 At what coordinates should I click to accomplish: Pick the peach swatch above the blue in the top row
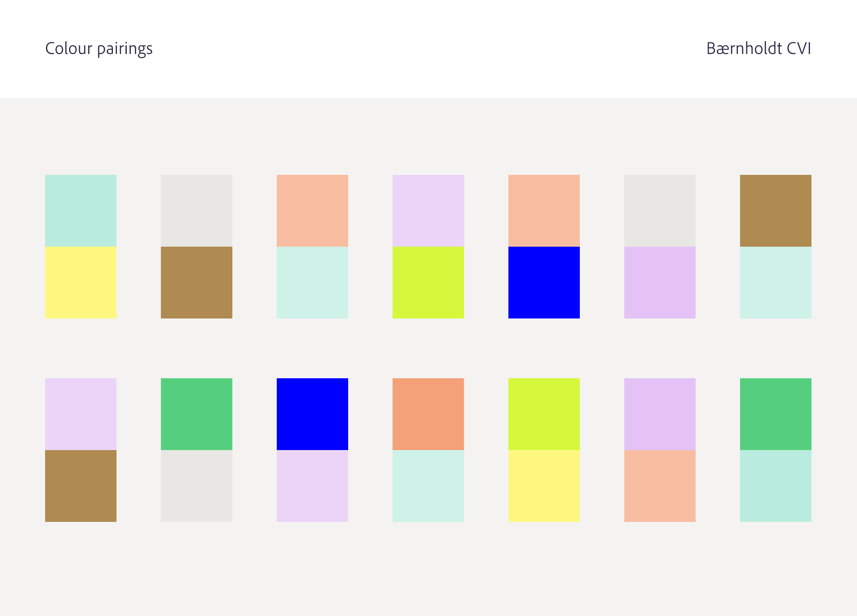pos(544,211)
